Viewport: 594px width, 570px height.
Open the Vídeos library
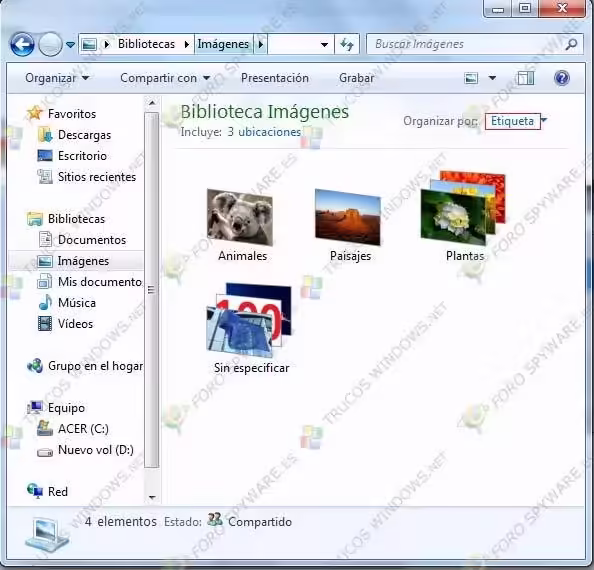(66, 324)
